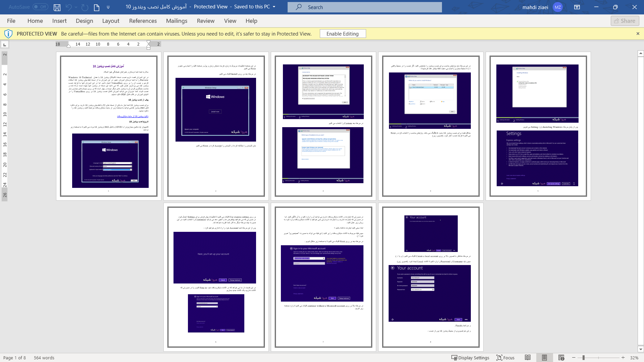
Task: Click the Undo arrow icon
Action: [x=69, y=7]
